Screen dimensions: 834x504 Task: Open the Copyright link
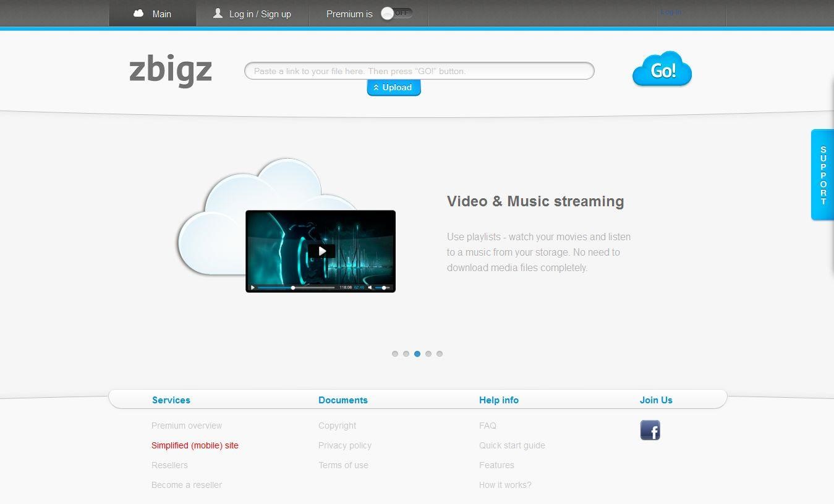coord(337,426)
